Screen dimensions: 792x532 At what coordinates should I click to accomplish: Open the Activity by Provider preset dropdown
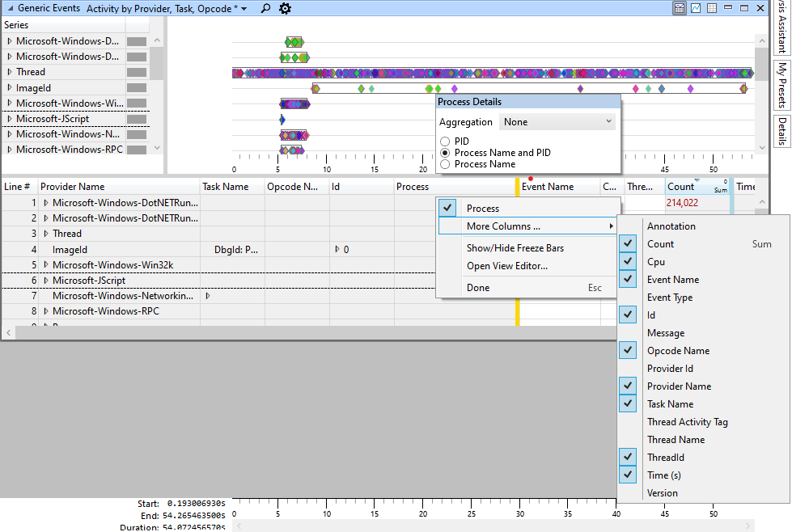[x=244, y=7]
